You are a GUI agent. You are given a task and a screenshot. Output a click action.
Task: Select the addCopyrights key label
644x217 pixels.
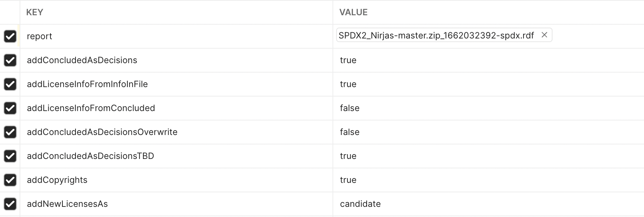tap(57, 180)
